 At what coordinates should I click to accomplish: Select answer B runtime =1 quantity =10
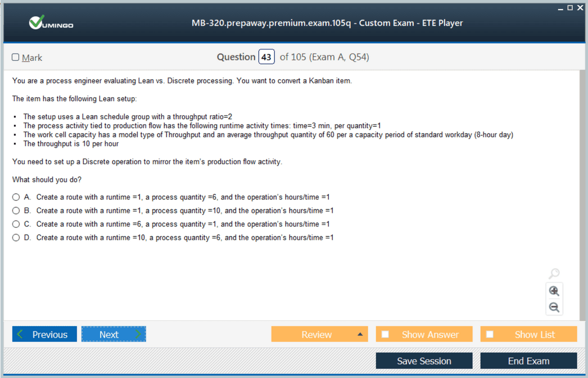click(x=16, y=210)
